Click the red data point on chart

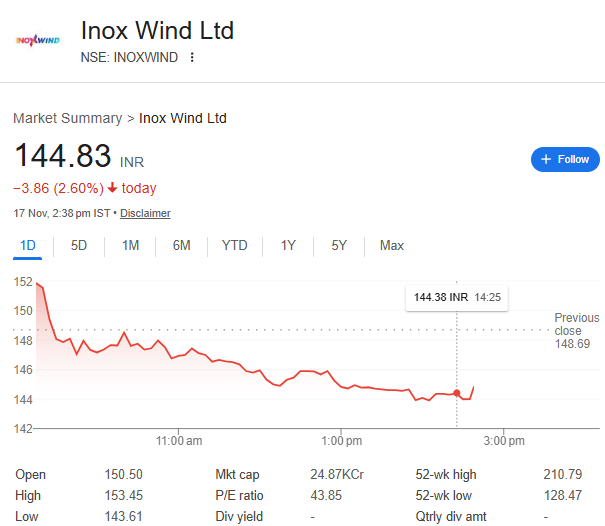(457, 393)
